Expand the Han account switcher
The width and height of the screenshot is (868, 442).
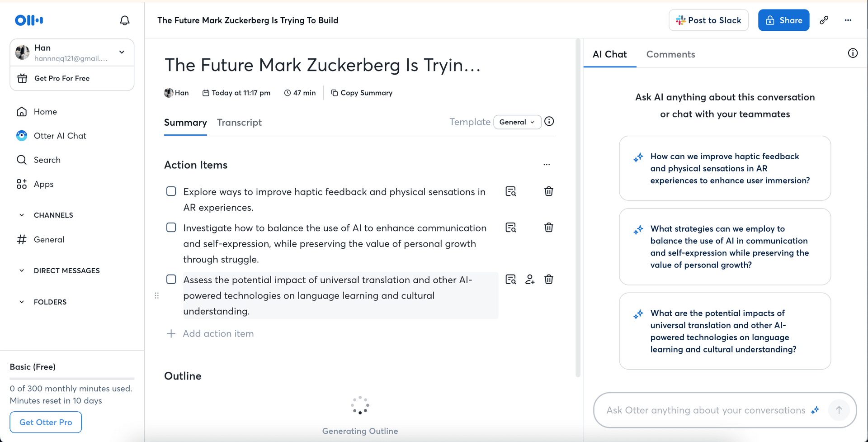[x=122, y=52]
